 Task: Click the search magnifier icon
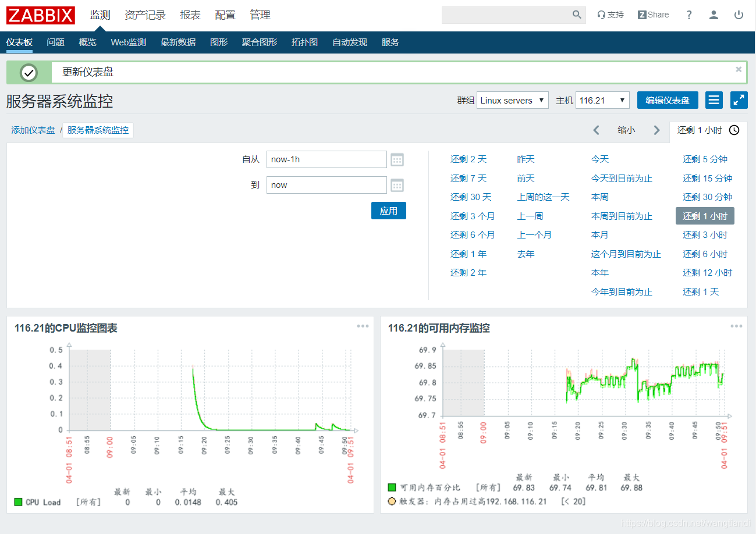[x=577, y=15]
